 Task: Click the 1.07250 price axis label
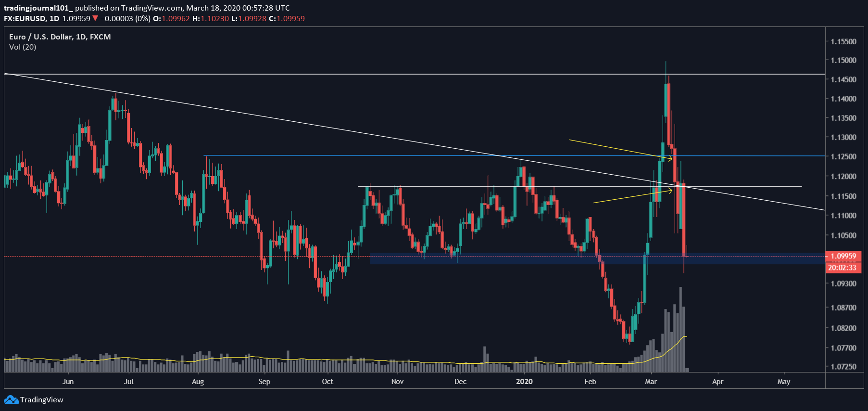click(843, 366)
